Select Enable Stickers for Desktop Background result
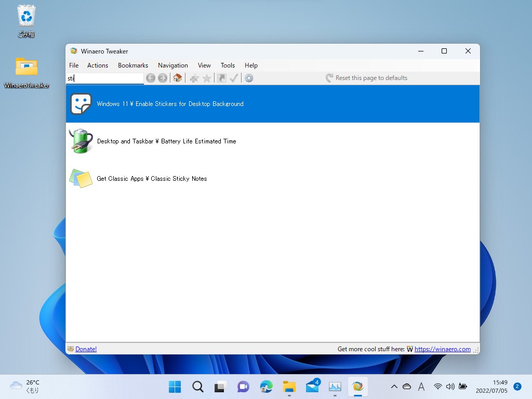This screenshot has width=532, height=399. coord(273,104)
